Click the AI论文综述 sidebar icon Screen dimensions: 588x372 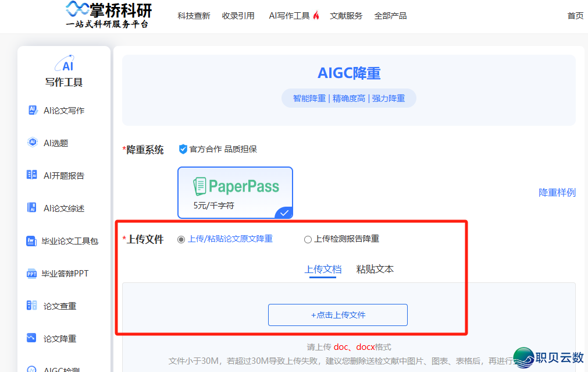click(x=32, y=208)
